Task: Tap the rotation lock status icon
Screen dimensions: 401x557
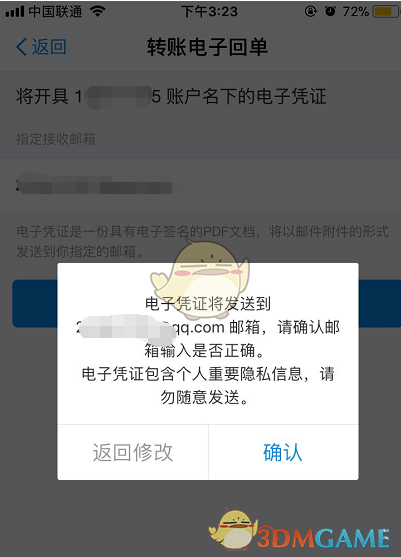Action: tap(310, 12)
